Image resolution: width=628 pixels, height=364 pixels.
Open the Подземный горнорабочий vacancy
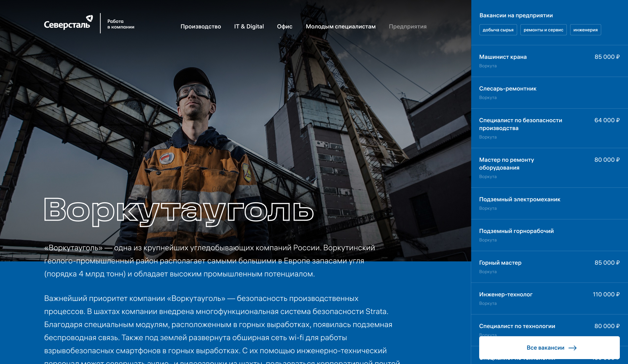click(516, 231)
